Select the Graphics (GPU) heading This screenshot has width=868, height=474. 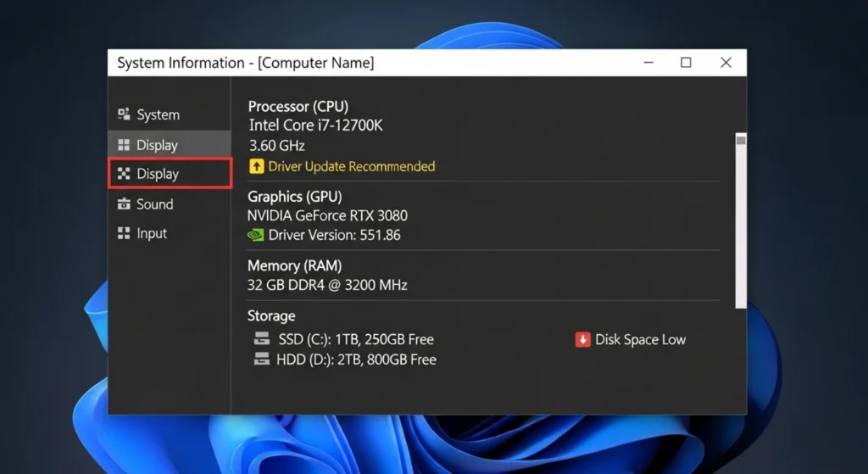[x=294, y=197]
